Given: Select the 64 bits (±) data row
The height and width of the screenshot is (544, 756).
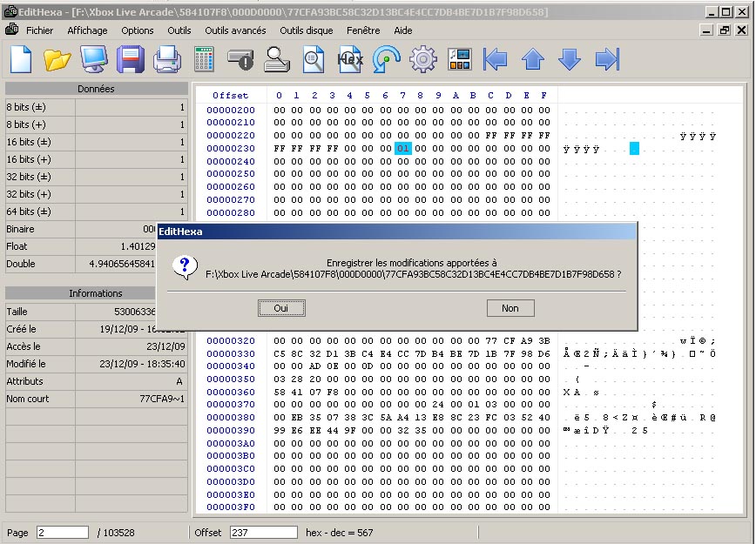Looking at the screenshot, I should (96, 211).
